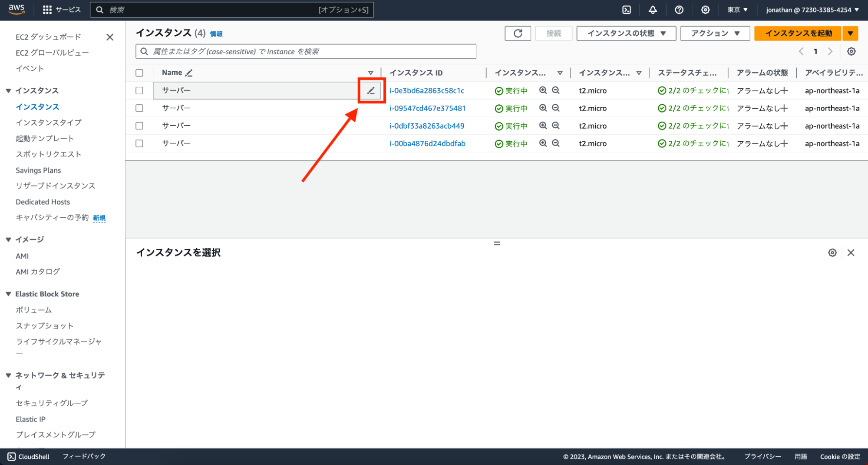Screen dimensions: 868x465
Task: Launch CloudShell from the top bar icon
Action: coord(626,10)
